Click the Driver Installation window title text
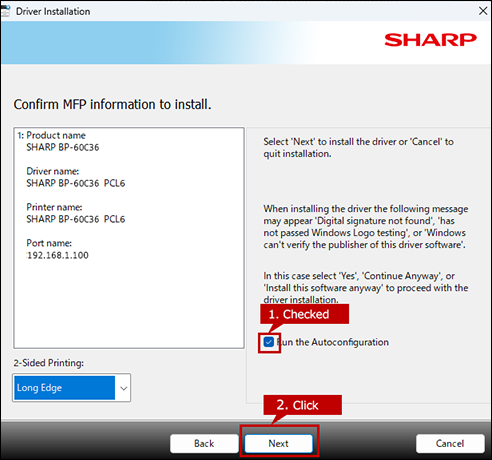Viewport: 492px width, 460px height. [53, 11]
